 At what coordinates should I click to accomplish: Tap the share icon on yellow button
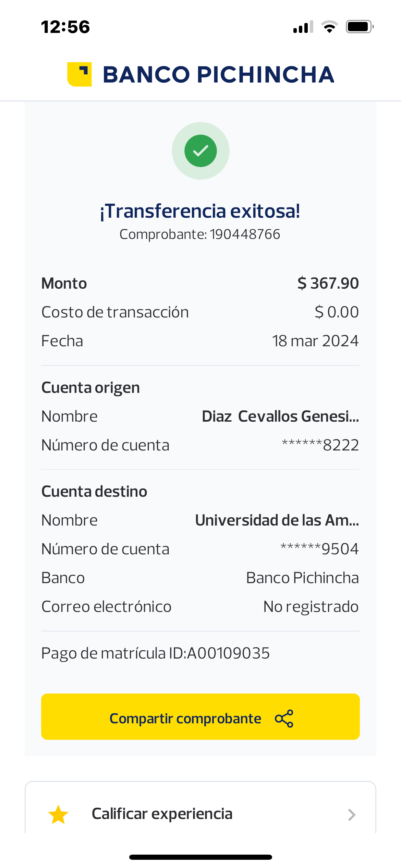pyautogui.click(x=284, y=718)
